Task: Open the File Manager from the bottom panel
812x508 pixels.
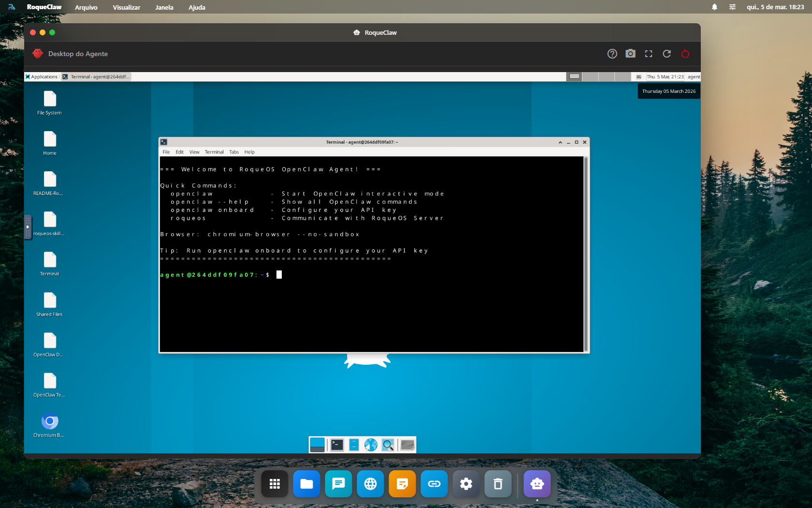Action: [x=354, y=445]
